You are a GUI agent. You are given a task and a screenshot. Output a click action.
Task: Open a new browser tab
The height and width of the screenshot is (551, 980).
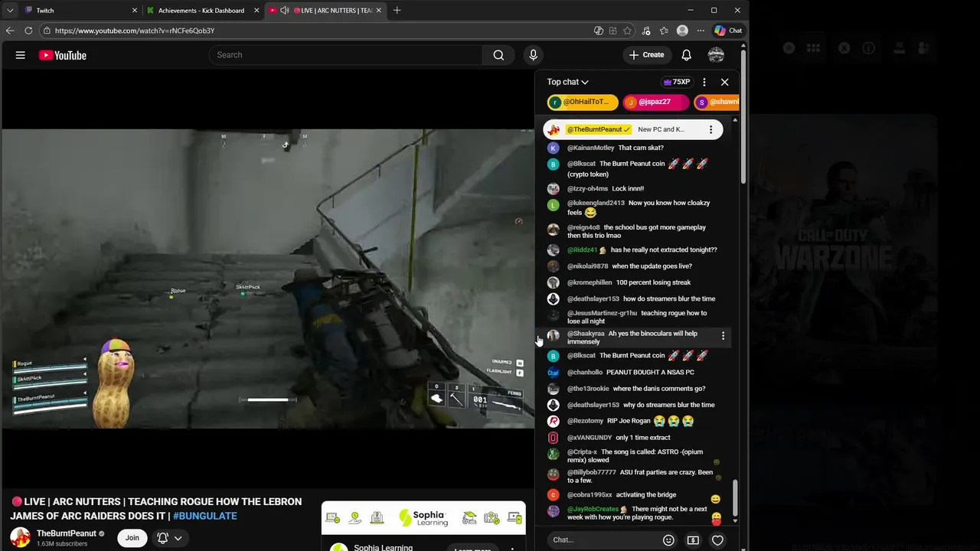(397, 11)
